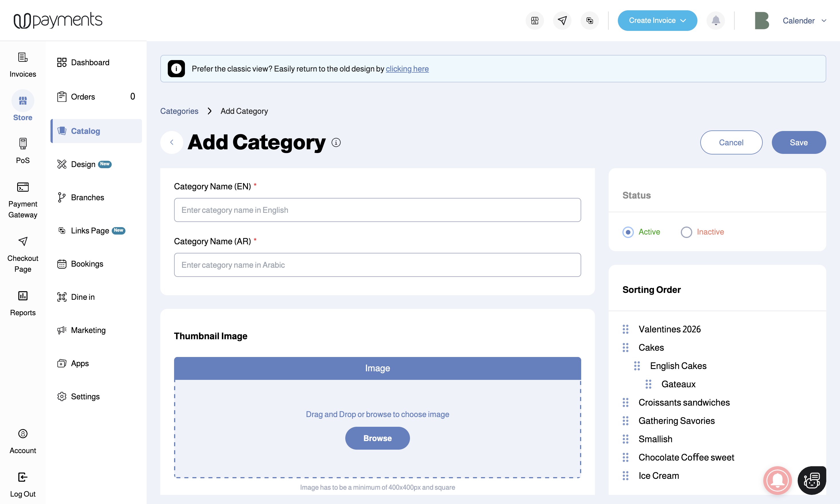Select the Inactive status radio button
This screenshot has width=840, height=504.
[x=686, y=232]
